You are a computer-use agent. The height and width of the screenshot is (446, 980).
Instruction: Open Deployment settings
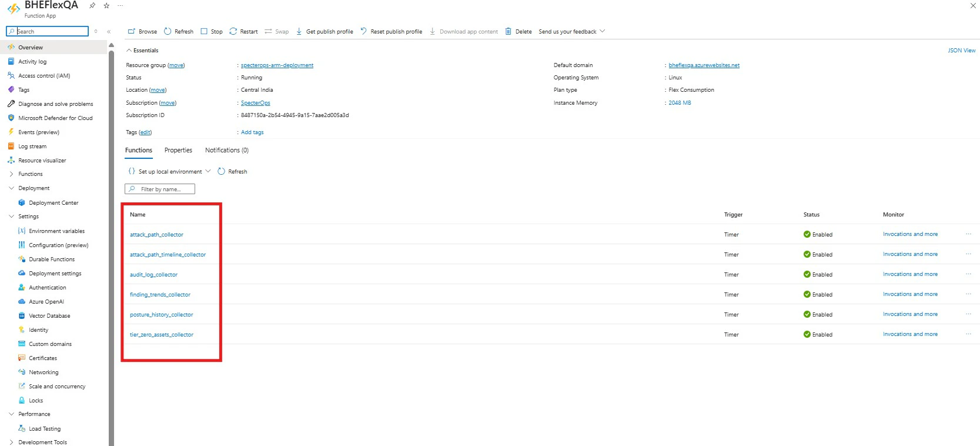pyautogui.click(x=55, y=273)
